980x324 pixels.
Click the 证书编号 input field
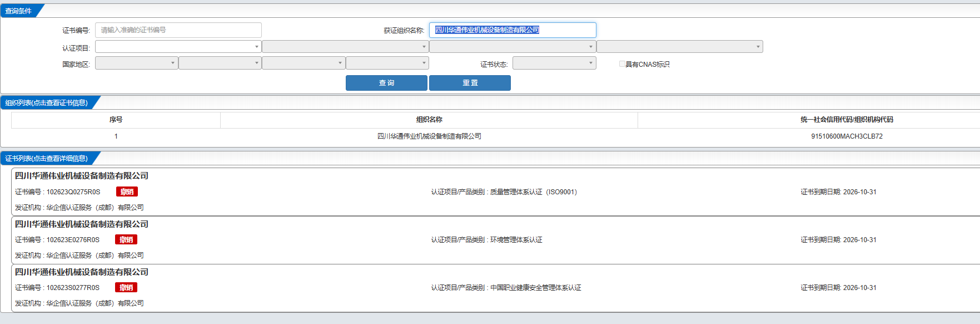click(178, 30)
